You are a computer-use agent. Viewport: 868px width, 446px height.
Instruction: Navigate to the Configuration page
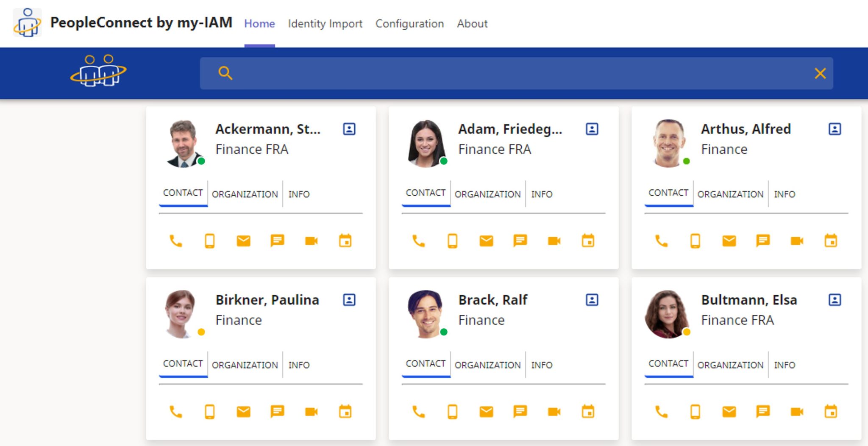click(409, 24)
